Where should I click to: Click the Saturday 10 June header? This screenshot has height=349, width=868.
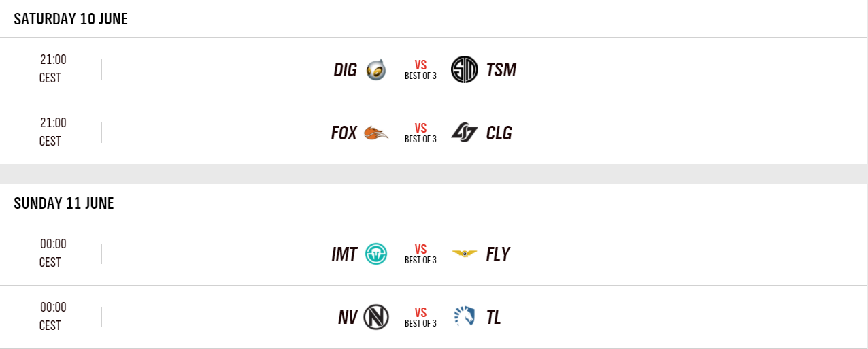(x=71, y=18)
